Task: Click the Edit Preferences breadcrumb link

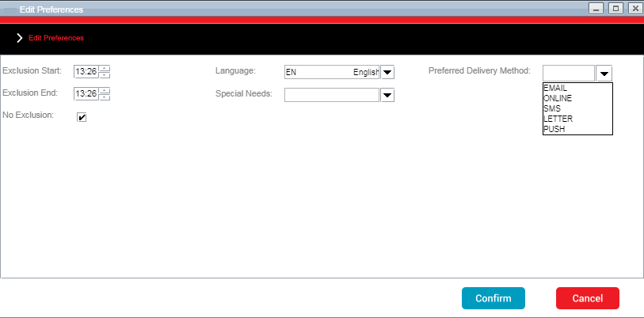Action: tap(56, 38)
